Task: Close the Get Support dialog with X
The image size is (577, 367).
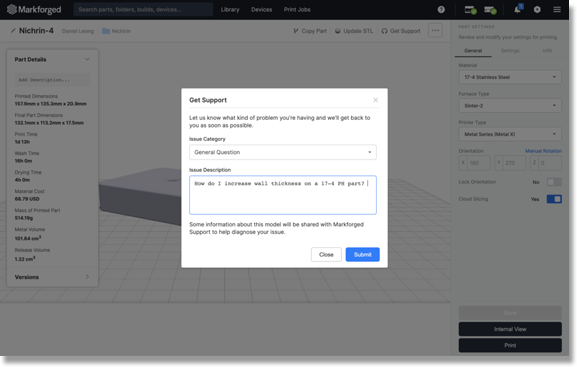Action: point(375,100)
